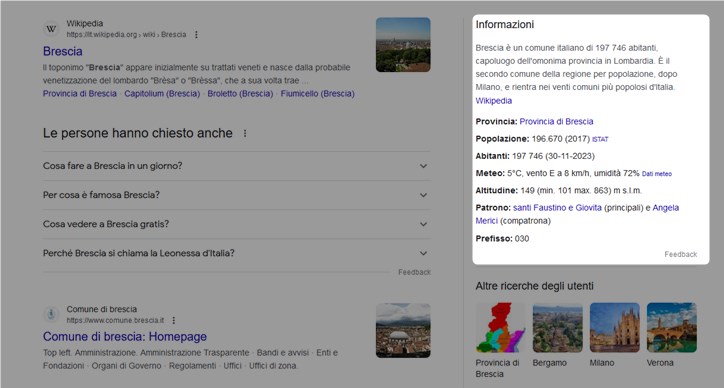Click the ISTAT source link next to Popolazione
This screenshot has width=724, height=388.
click(600, 139)
